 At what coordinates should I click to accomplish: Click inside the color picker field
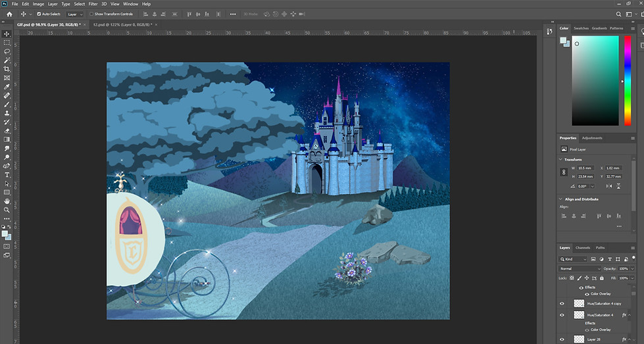click(x=595, y=80)
